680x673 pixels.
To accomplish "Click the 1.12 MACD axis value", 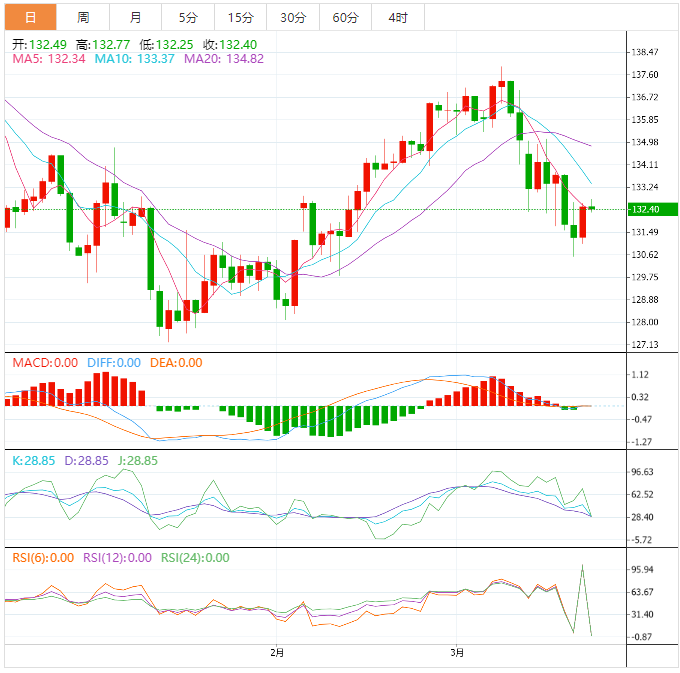I will pos(640,374).
